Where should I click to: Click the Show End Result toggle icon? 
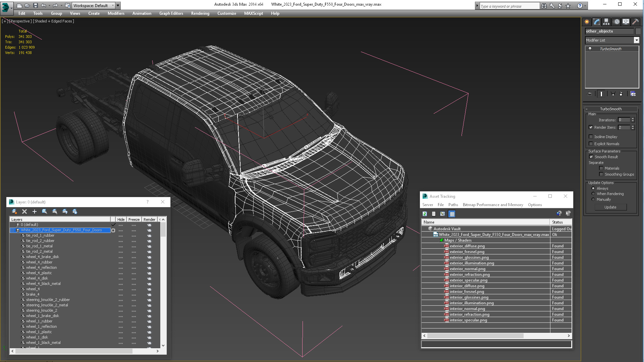(x=601, y=94)
